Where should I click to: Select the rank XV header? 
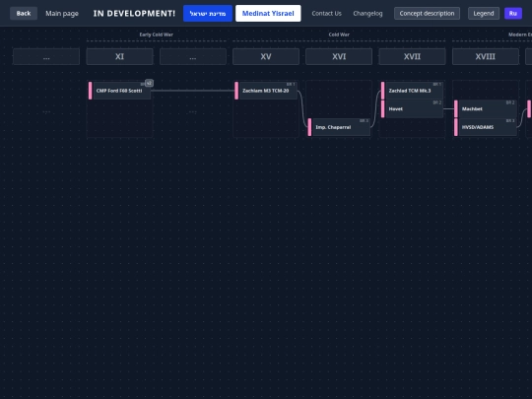click(266, 56)
